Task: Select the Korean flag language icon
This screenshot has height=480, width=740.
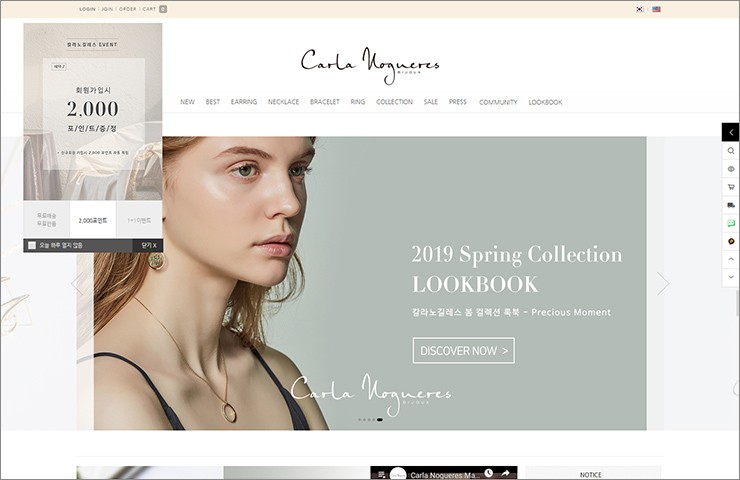Action: point(639,9)
